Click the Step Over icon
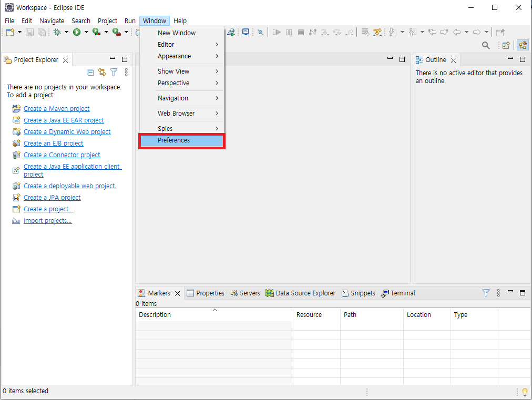Screen dimensions: 532x400 click(x=337, y=32)
